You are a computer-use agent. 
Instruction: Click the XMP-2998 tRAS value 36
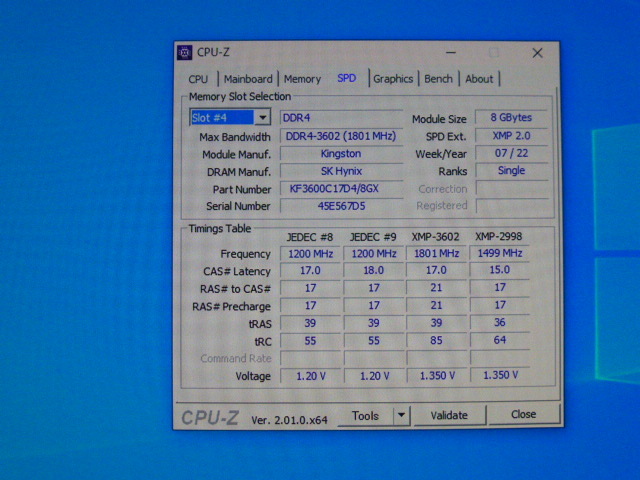(500, 322)
